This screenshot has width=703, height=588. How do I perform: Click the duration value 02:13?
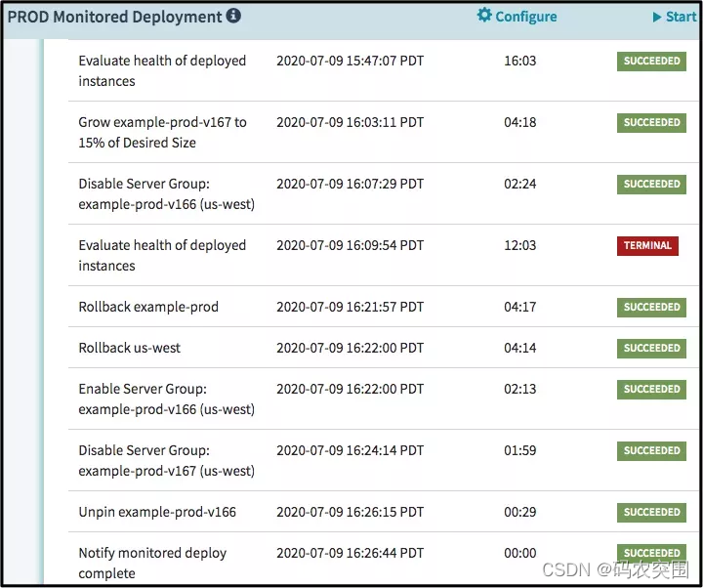tap(520, 389)
